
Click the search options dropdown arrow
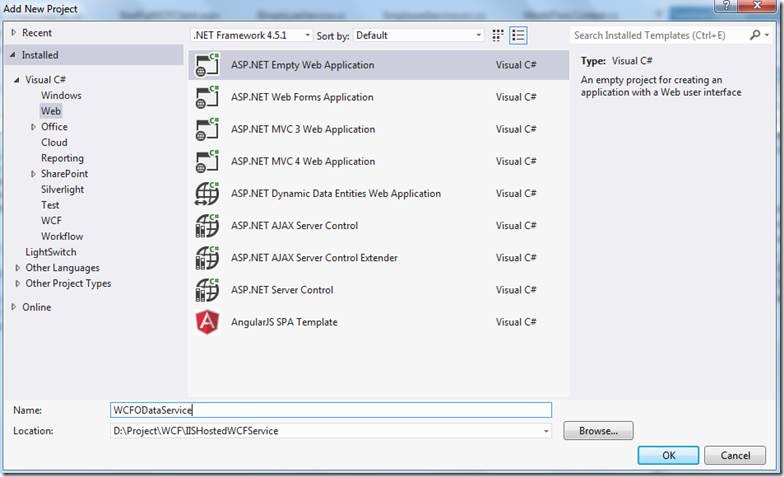point(766,35)
